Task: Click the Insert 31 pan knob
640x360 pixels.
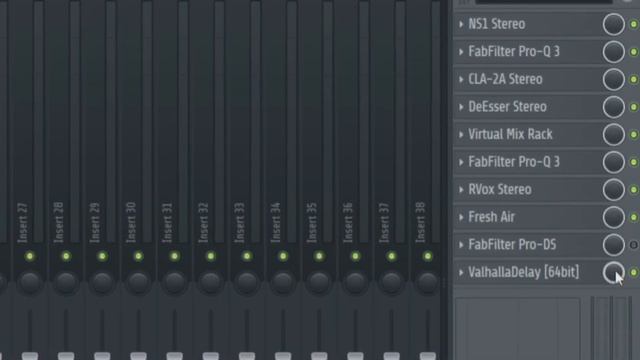Action: pyautogui.click(x=174, y=282)
